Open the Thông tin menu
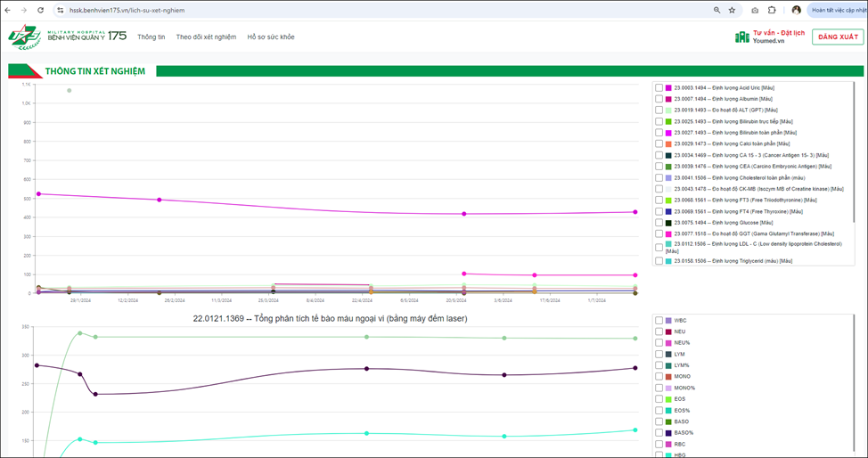The height and width of the screenshot is (458, 868). (151, 37)
